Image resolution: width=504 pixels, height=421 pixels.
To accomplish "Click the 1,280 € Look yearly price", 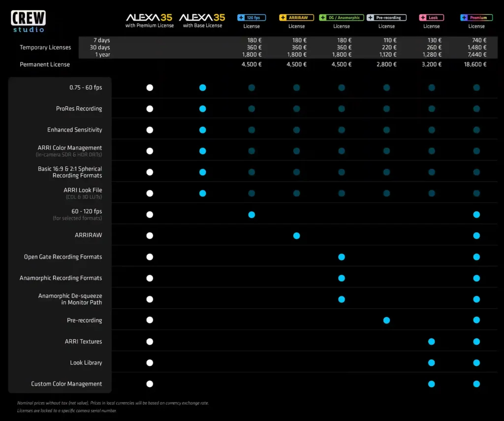I will tap(432, 54).
